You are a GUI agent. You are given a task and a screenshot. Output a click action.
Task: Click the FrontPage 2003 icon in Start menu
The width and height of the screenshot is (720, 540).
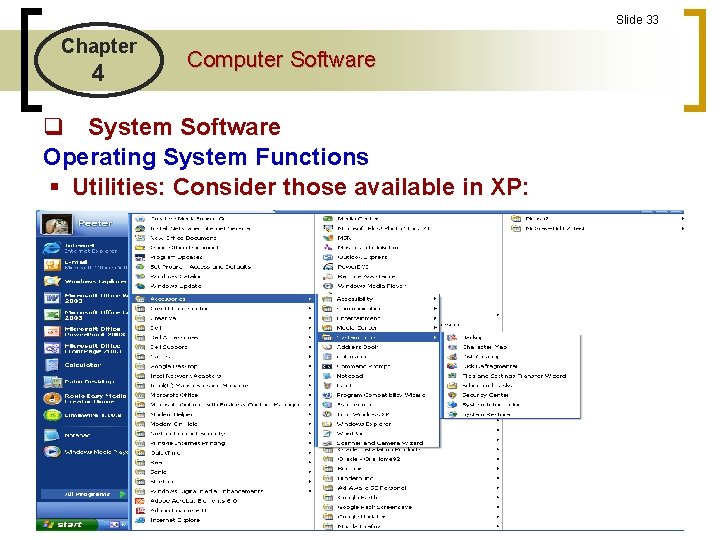(52, 349)
